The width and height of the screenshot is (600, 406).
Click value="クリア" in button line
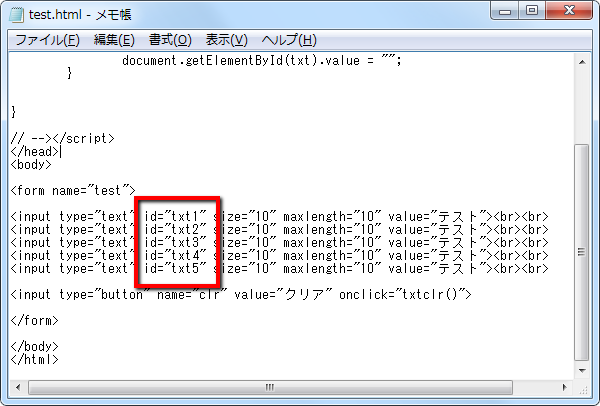[283, 294]
